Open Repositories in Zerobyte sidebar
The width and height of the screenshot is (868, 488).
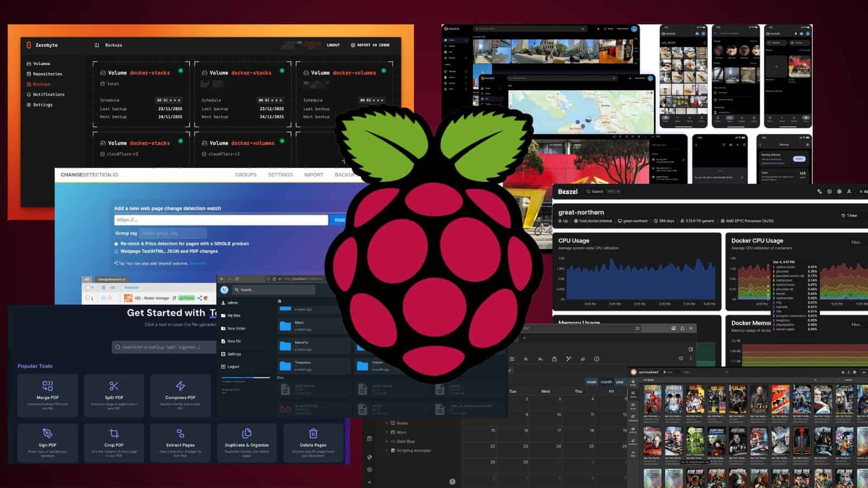pyautogui.click(x=44, y=74)
